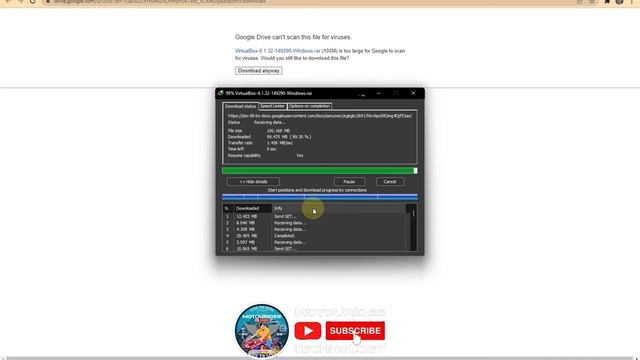Cancel the VirtualBox download
Viewport: 640px width, 360px height.
coord(390,182)
